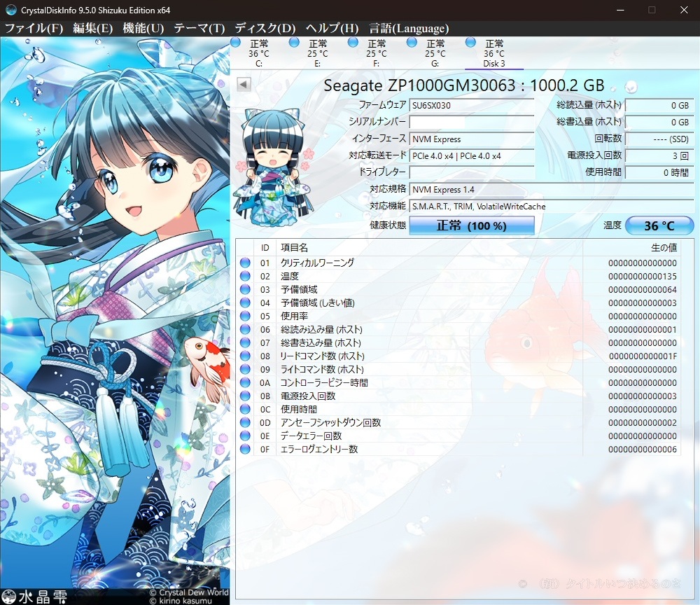The width and height of the screenshot is (700, 605).
Task: Click status orb for 総読み込み量 (ホスト) row
Action: (x=245, y=330)
